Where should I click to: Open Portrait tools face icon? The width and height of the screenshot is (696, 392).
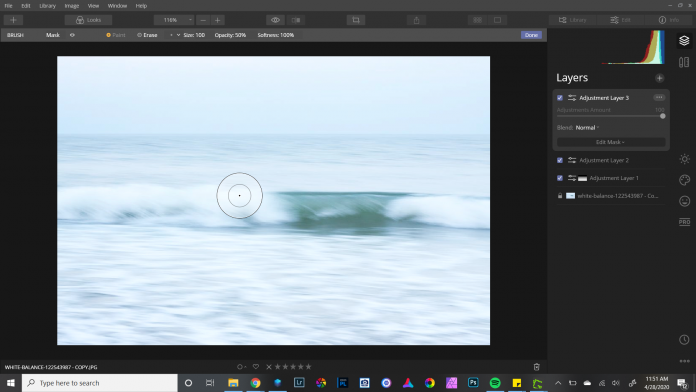point(684,201)
